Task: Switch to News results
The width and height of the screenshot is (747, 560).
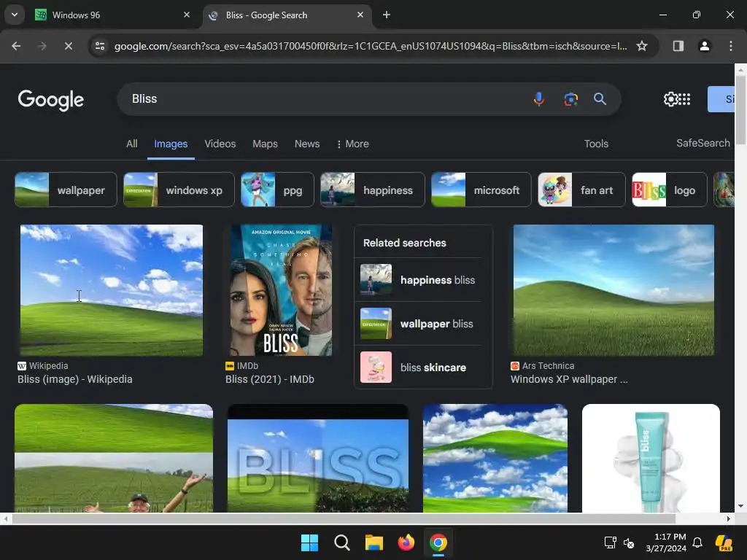Action: tap(307, 144)
